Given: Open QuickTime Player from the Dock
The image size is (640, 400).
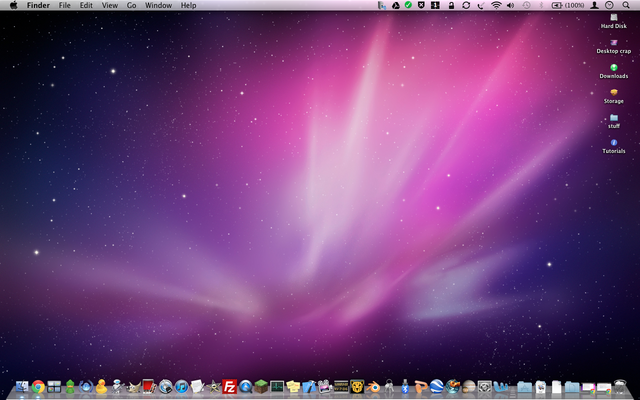Looking at the screenshot, I should pyautogui.click(x=245, y=386).
